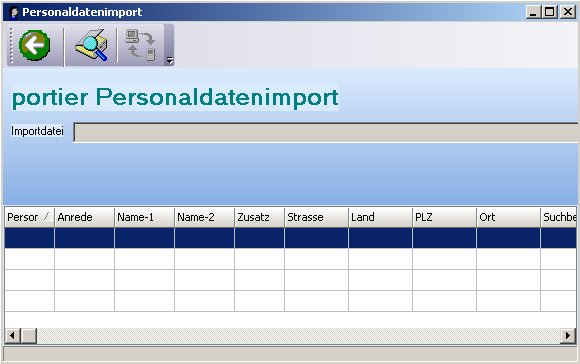Click the Personaldatenimport title bar app icon
Viewport: 580px width, 364px height.
pos(13,12)
